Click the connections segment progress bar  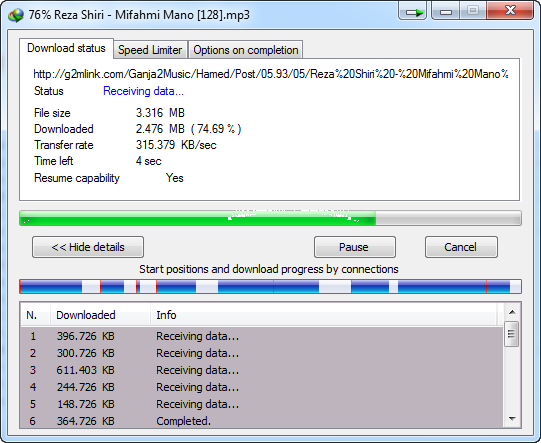tap(270, 287)
